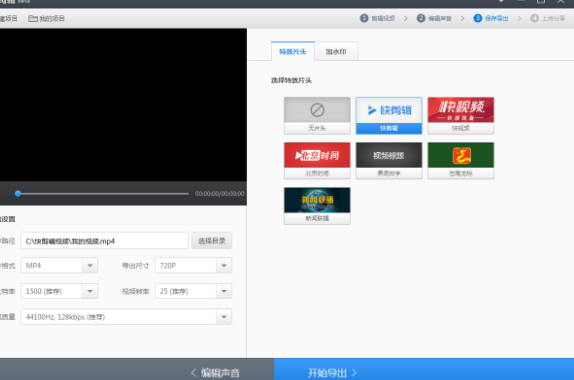Open the 720P export size dropdown
This screenshot has width=574, height=380.
point(193,265)
